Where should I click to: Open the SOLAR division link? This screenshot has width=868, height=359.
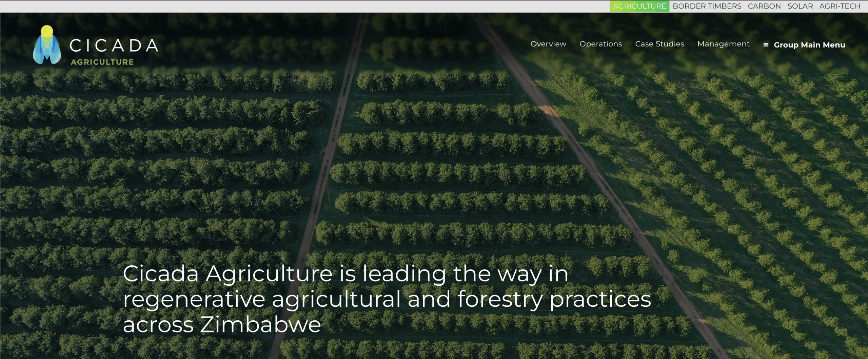pos(800,6)
